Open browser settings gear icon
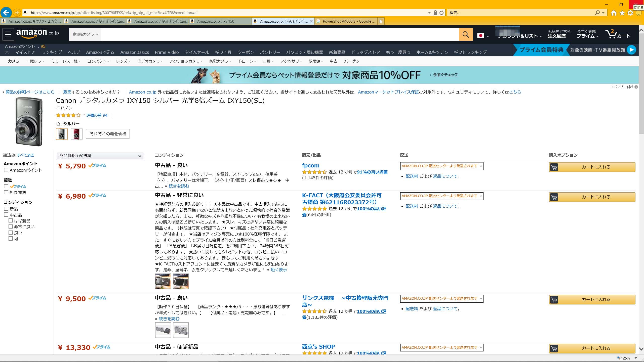Image resolution: width=644 pixels, height=362 pixels. pyautogui.click(x=630, y=13)
